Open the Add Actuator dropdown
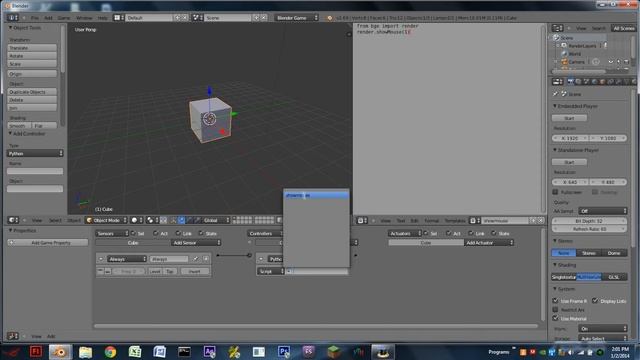Viewport: 640px width, 360px height. click(489, 243)
